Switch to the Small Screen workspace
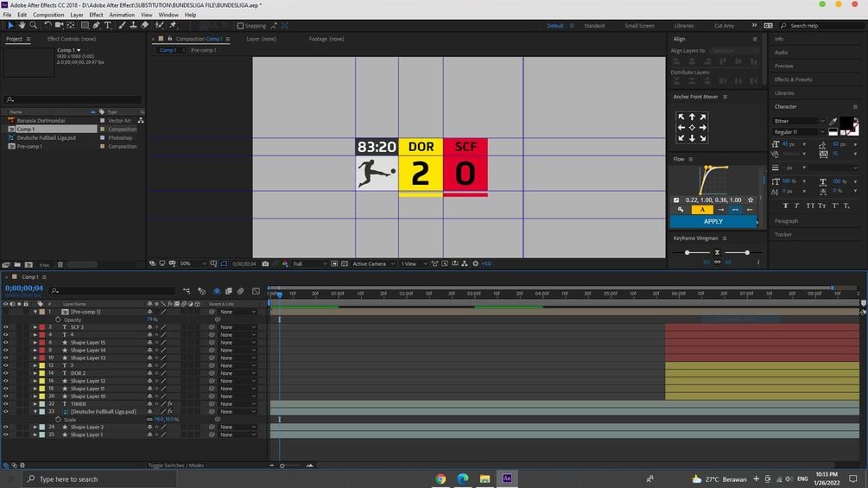The height and width of the screenshot is (488, 868). point(639,26)
